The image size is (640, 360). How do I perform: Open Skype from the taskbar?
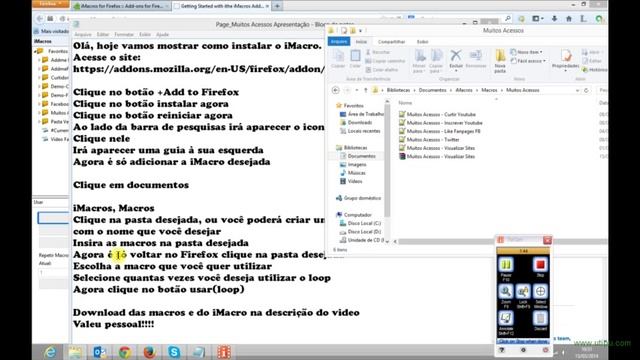(174, 352)
